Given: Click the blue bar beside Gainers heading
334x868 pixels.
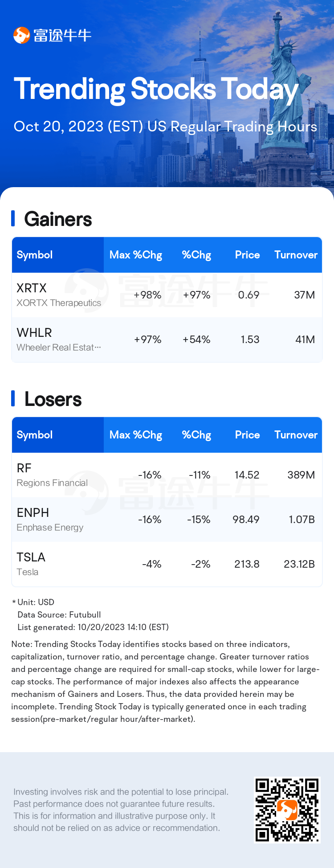Looking at the screenshot, I should [x=13, y=218].
